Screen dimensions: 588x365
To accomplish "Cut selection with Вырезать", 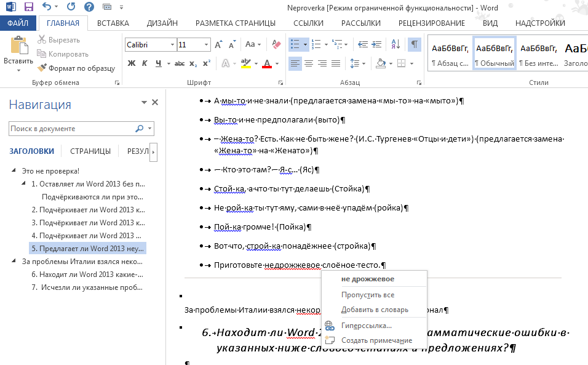I will click(59, 40).
